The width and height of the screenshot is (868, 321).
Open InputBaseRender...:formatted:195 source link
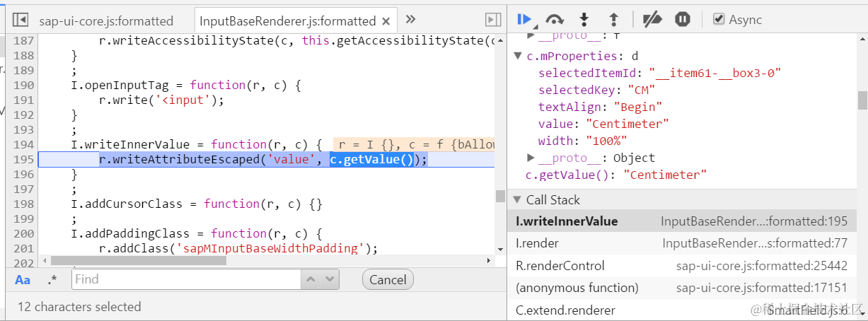click(754, 221)
